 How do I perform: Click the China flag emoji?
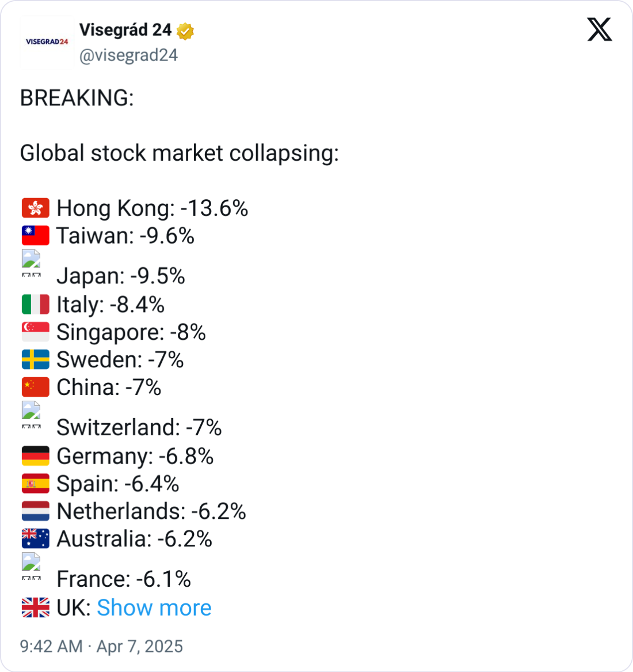click(36, 387)
